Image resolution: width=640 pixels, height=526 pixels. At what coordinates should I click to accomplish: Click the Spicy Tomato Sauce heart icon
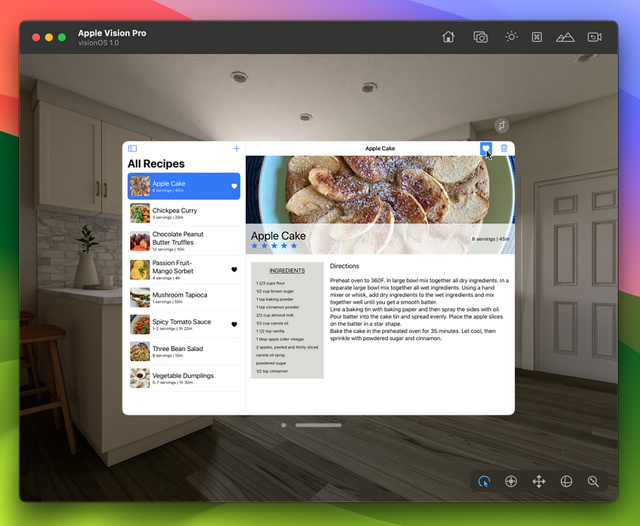pyautogui.click(x=234, y=324)
